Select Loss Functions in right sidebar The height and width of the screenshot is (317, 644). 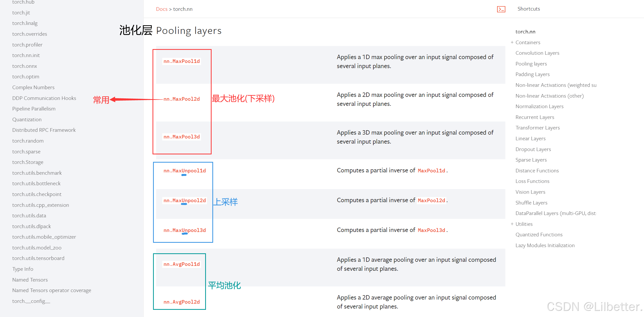tap(532, 181)
